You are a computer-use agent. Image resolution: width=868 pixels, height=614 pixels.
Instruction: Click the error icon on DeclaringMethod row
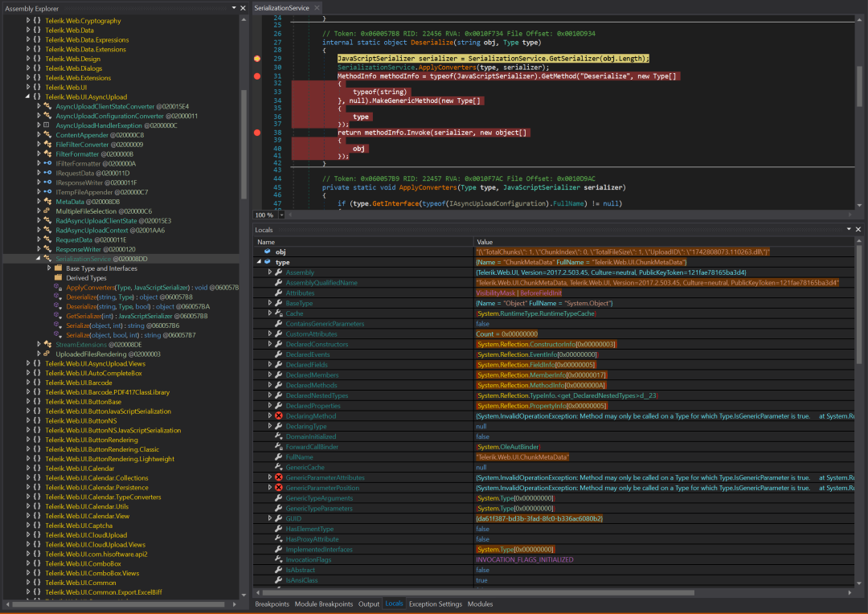coord(279,415)
